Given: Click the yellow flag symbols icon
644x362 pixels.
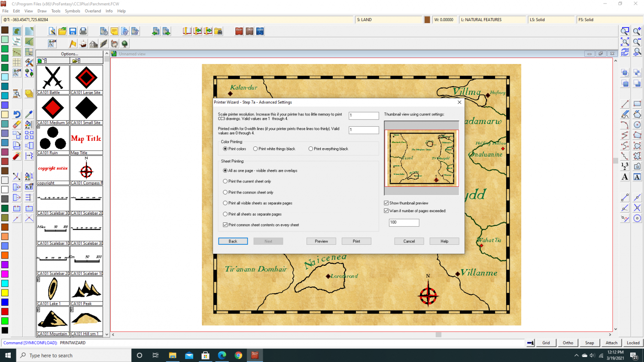Looking at the screenshot, I should (x=73, y=44).
